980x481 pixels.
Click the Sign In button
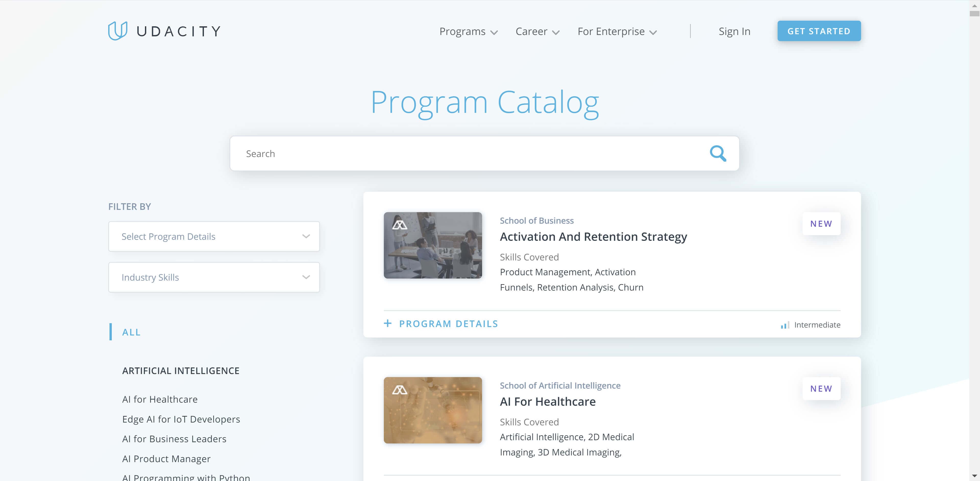tap(734, 31)
